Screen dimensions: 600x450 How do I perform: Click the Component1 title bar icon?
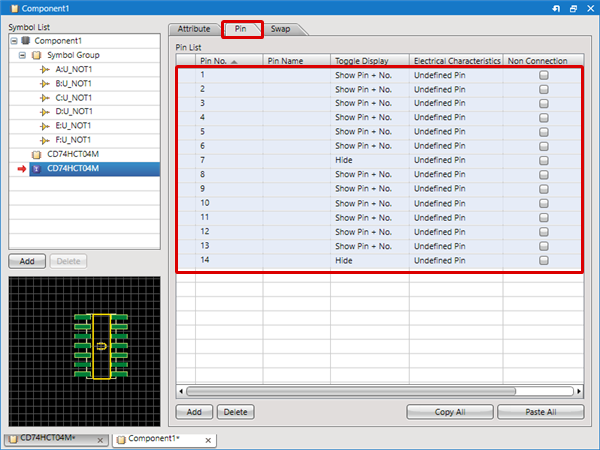(15, 8)
